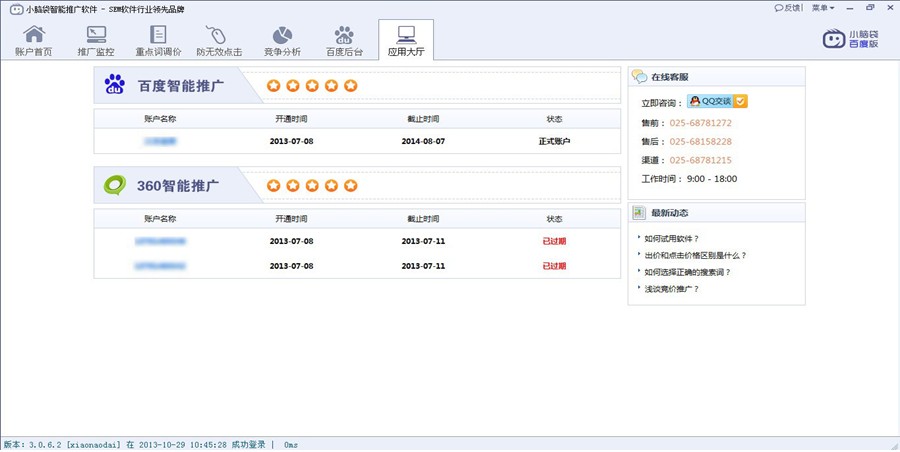Viewport: 900px width, 452px height.
Task: Select the 应用大厅 tab
Action: (406, 41)
